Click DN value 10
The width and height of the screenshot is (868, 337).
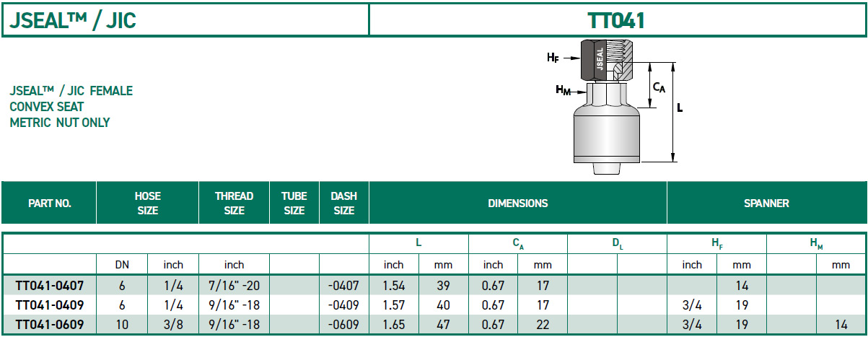122,325
